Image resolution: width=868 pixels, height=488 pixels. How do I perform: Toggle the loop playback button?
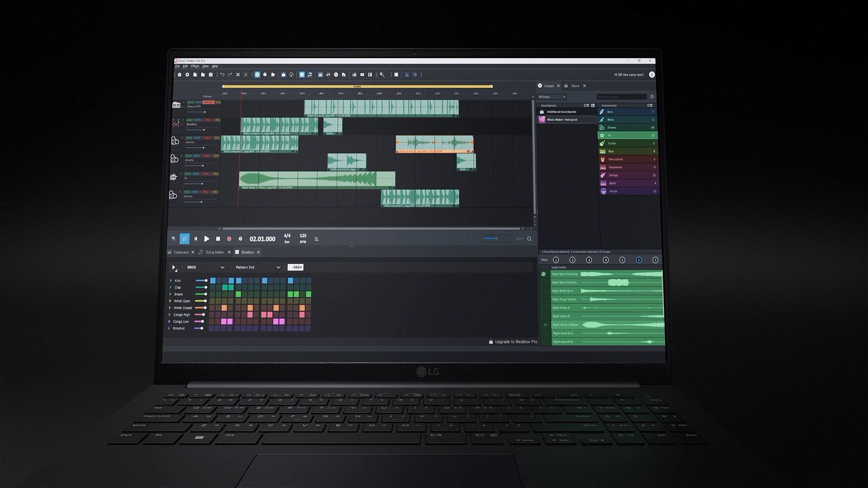[184, 239]
